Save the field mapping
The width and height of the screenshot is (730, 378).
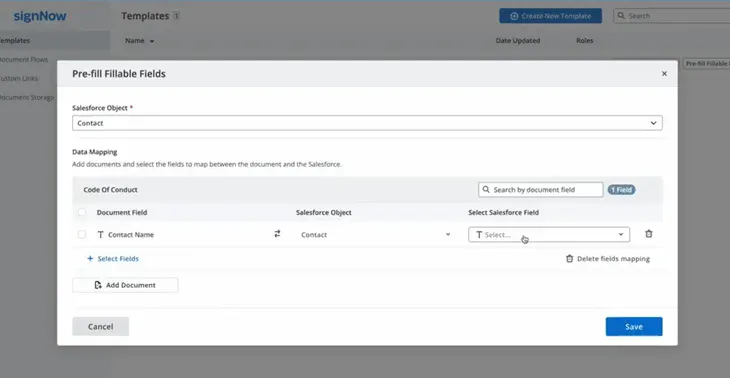coord(634,326)
